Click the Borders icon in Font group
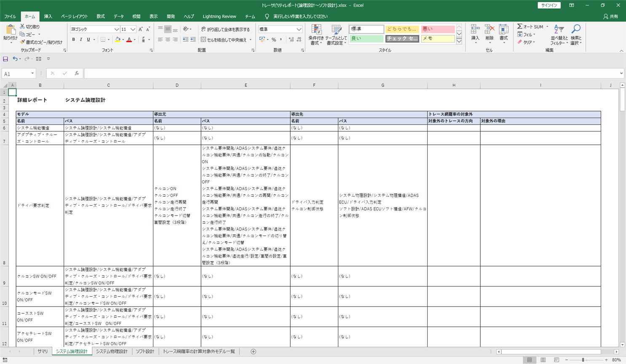Screen dimensions: 626x364 [103, 40]
